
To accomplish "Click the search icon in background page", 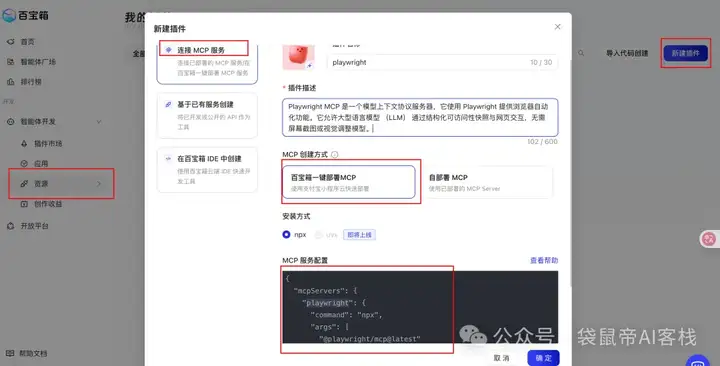I will [x=581, y=53].
